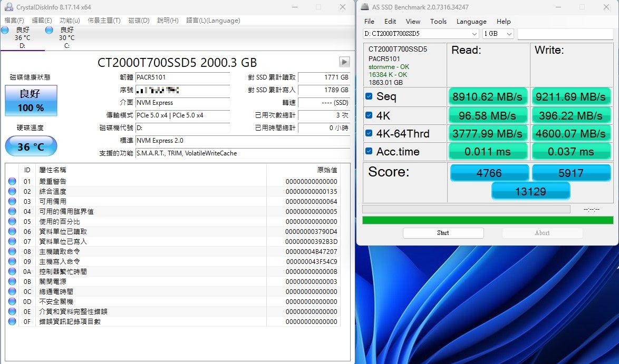Click the empty text field beside 1 GB
This screenshot has height=364, width=619.
pyautogui.click(x=565, y=34)
